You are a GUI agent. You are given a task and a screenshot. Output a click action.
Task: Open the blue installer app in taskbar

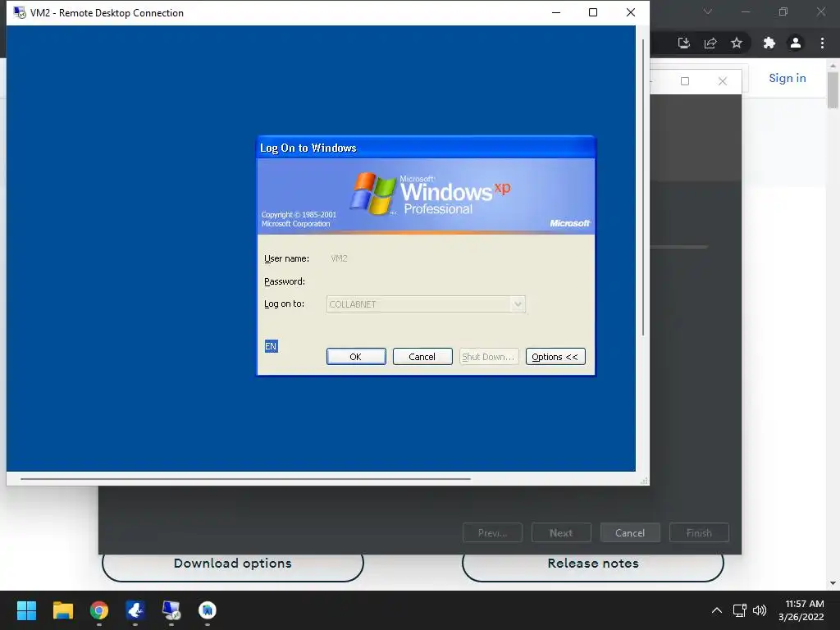click(135, 610)
